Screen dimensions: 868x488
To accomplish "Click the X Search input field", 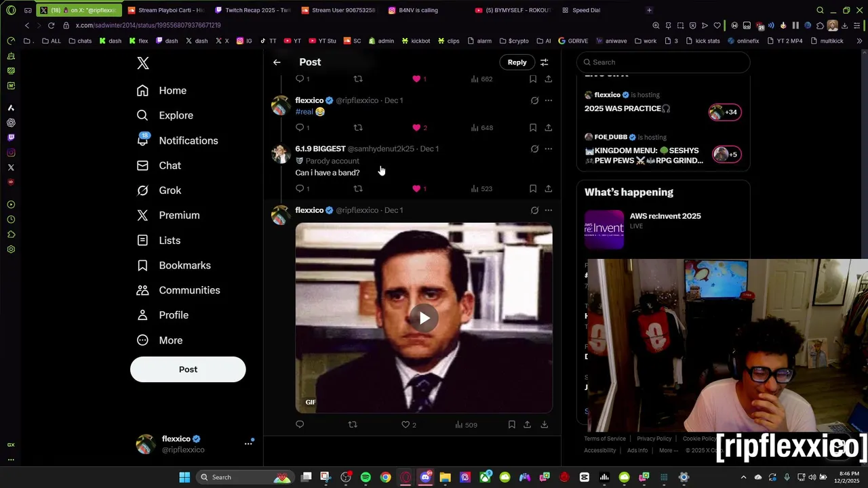I will tap(663, 62).
